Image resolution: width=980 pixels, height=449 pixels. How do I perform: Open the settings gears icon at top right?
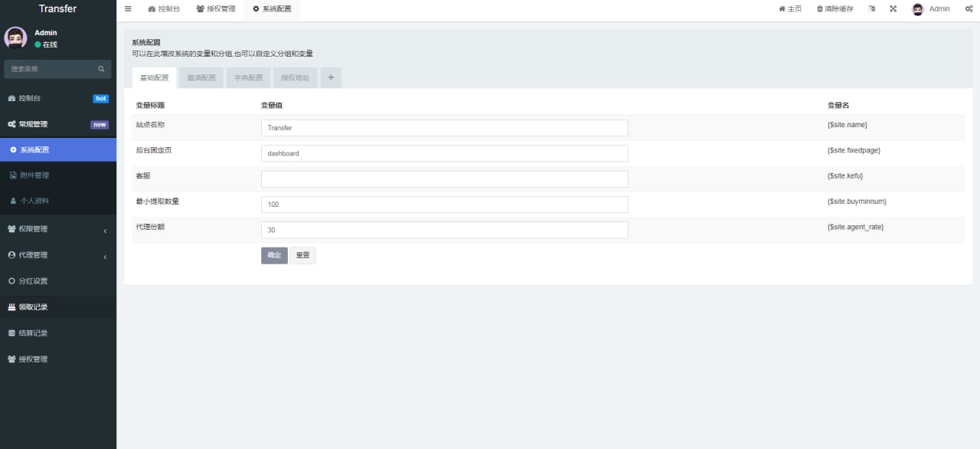point(969,9)
